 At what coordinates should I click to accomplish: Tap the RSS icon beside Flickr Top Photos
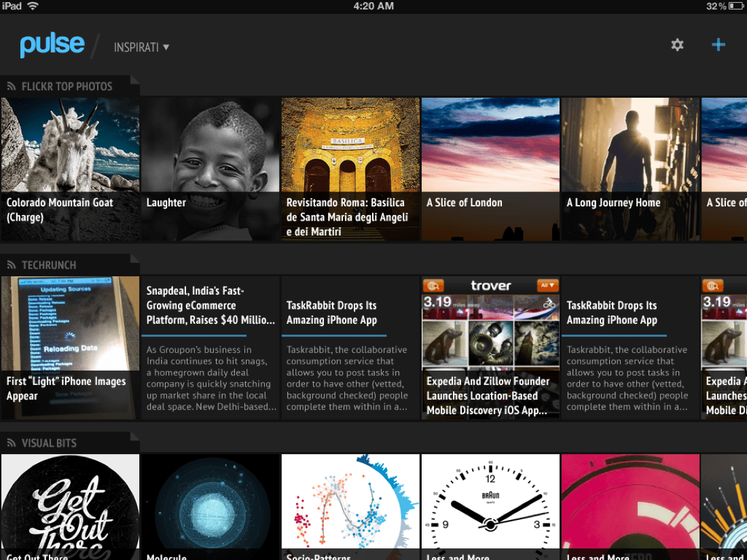point(12,86)
